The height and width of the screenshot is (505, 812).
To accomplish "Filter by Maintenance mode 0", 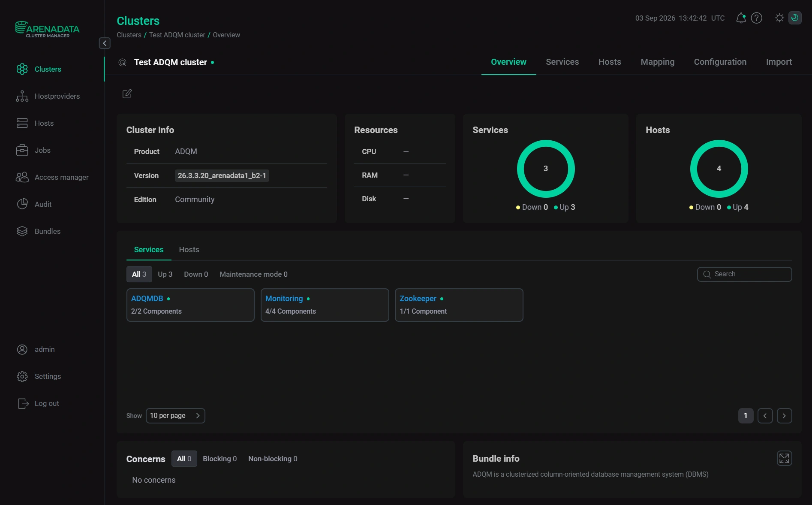I will (x=253, y=274).
